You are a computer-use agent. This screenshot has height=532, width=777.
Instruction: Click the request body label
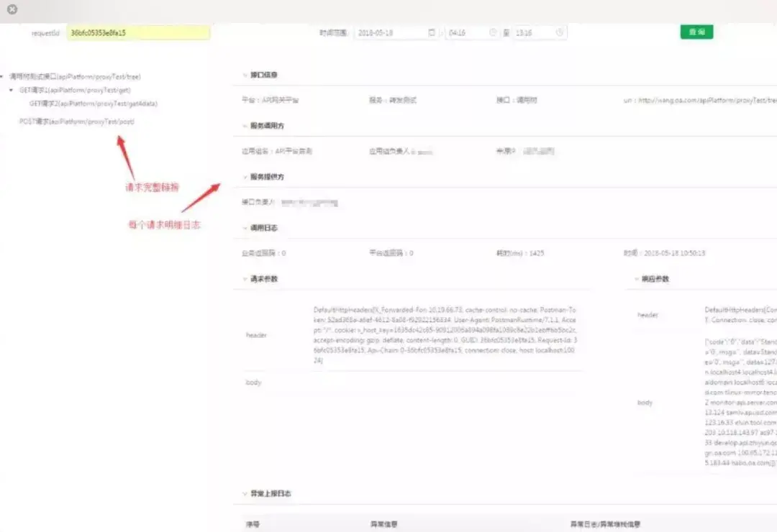[253, 382]
